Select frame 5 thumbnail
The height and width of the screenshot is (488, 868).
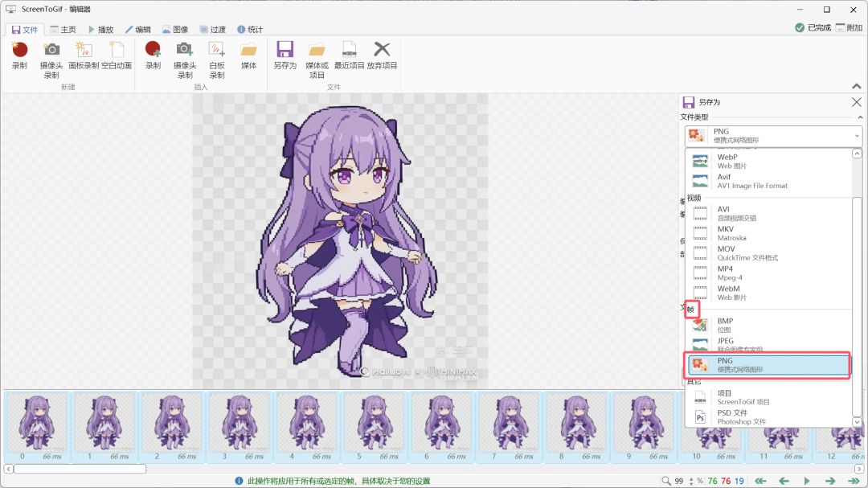pyautogui.click(x=374, y=427)
